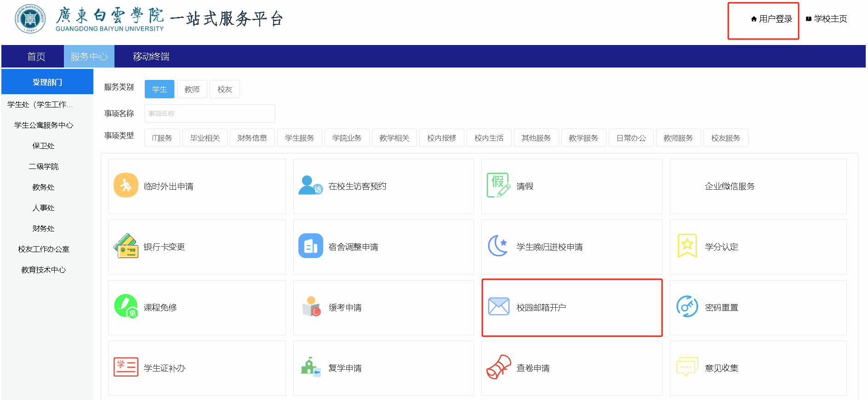Click the 校园邮箱开户 envelope icon
868x400 pixels.
tap(498, 306)
